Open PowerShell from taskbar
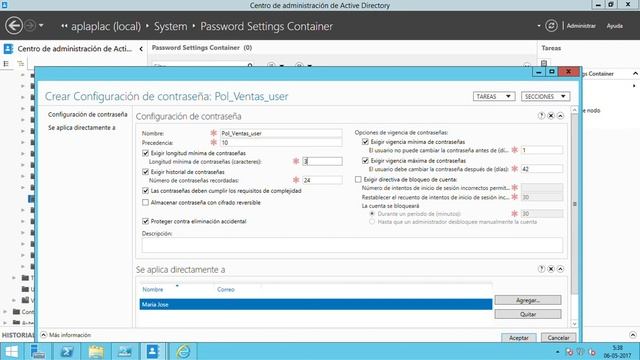The width and height of the screenshot is (640, 360). [67, 351]
